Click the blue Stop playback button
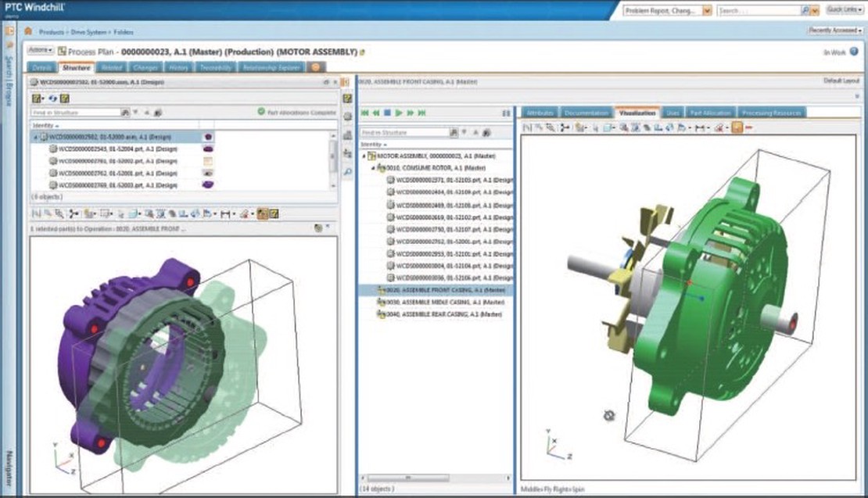The height and width of the screenshot is (498, 868). coord(388,113)
